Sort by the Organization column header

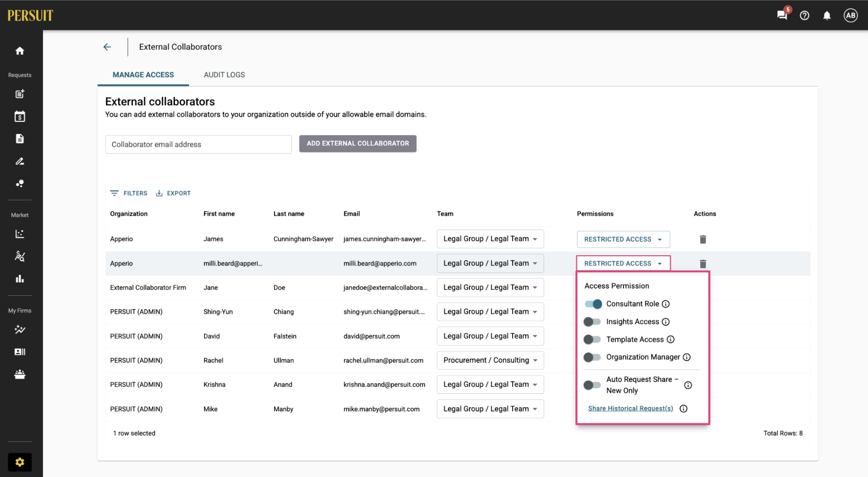(x=129, y=214)
